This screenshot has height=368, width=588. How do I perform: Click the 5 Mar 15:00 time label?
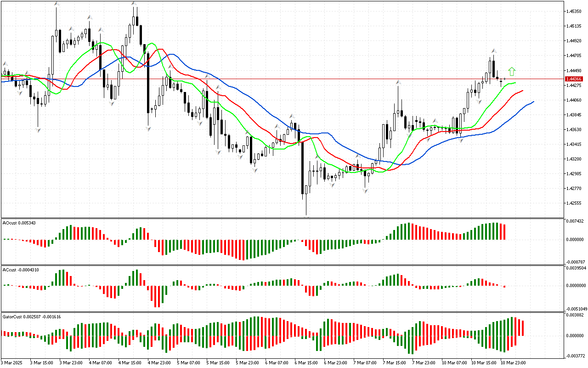[219, 362]
